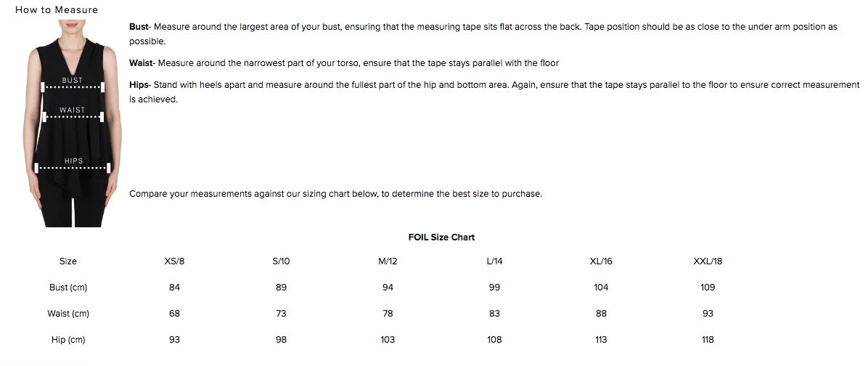Click the "Waist (cm)" row label
Screen dimensions: 868x366
click(x=68, y=314)
